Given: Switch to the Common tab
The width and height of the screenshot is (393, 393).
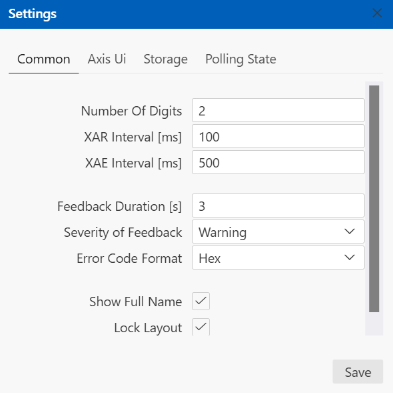Looking at the screenshot, I should (x=44, y=59).
